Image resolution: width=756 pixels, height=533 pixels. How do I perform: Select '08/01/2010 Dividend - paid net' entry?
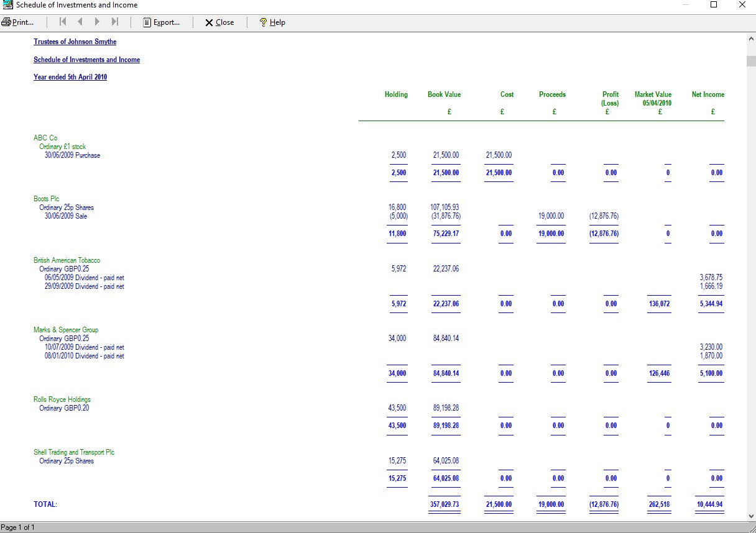click(85, 356)
